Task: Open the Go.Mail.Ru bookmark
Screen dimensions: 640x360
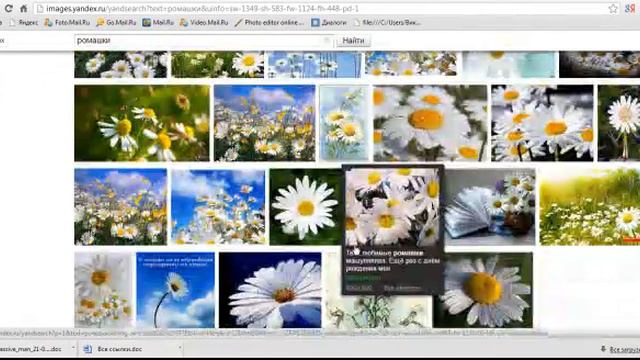Action: click(x=116, y=22)
